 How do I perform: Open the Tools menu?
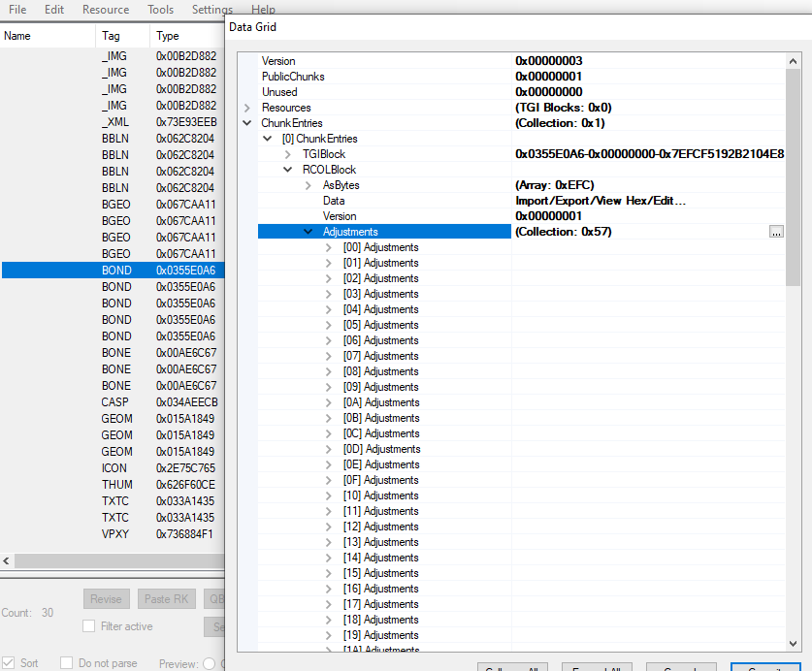(x=160, y=10)
